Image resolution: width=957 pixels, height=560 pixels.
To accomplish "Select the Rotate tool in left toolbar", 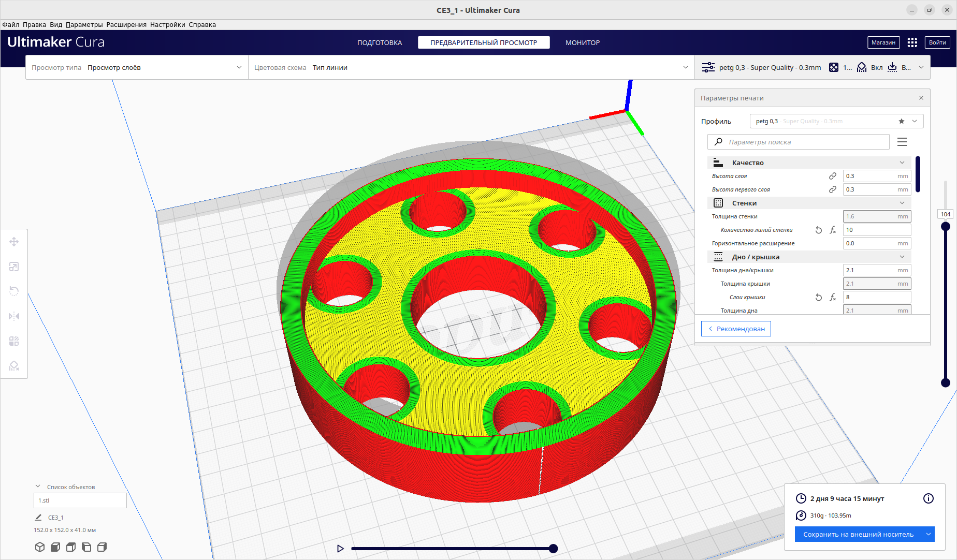I will (x=14, y=291).
